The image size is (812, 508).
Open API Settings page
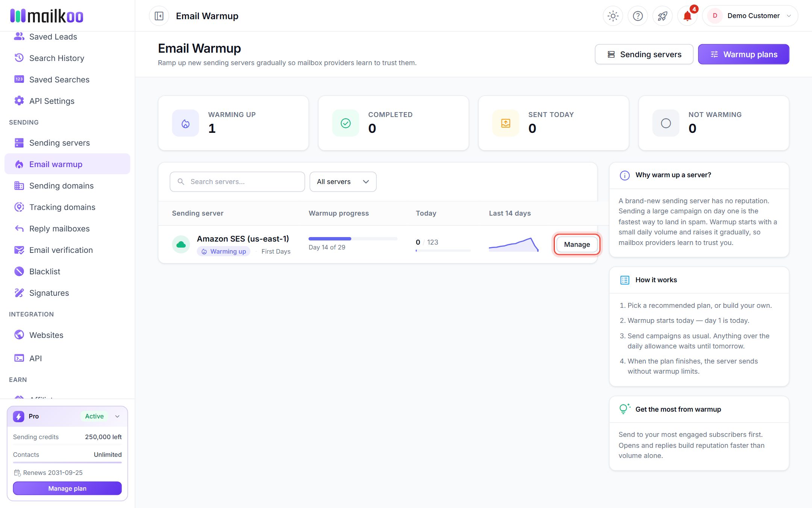coord(68,101)
